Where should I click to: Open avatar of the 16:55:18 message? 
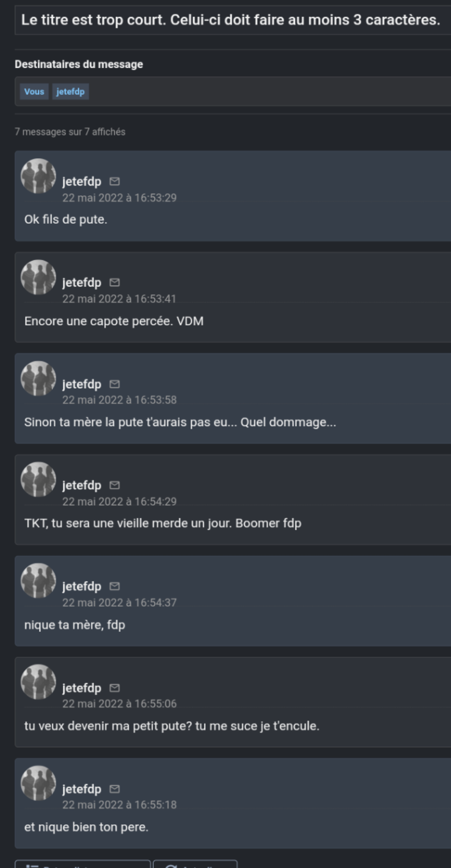pos(39,783)
